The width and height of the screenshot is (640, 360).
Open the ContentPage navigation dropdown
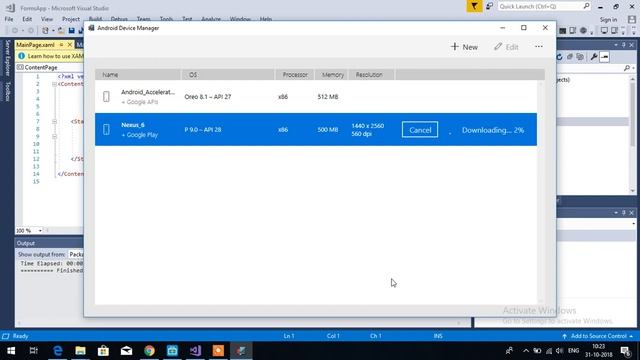click(49, 67)
